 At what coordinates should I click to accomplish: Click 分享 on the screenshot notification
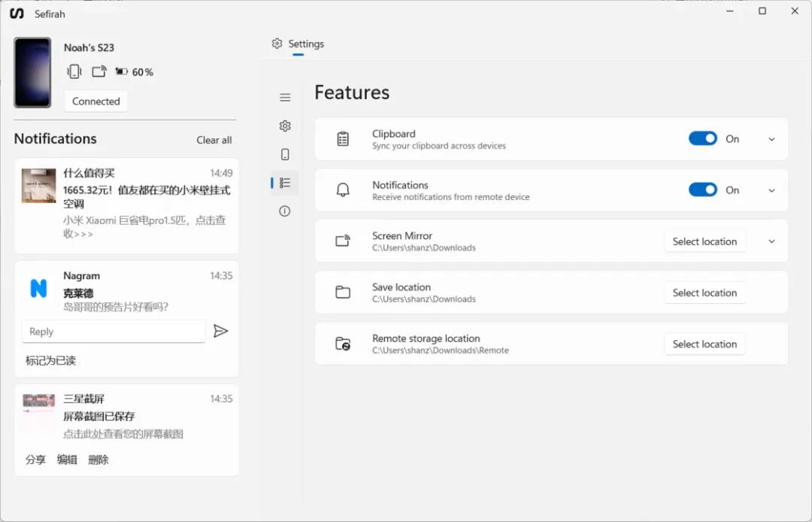(36, 460)
